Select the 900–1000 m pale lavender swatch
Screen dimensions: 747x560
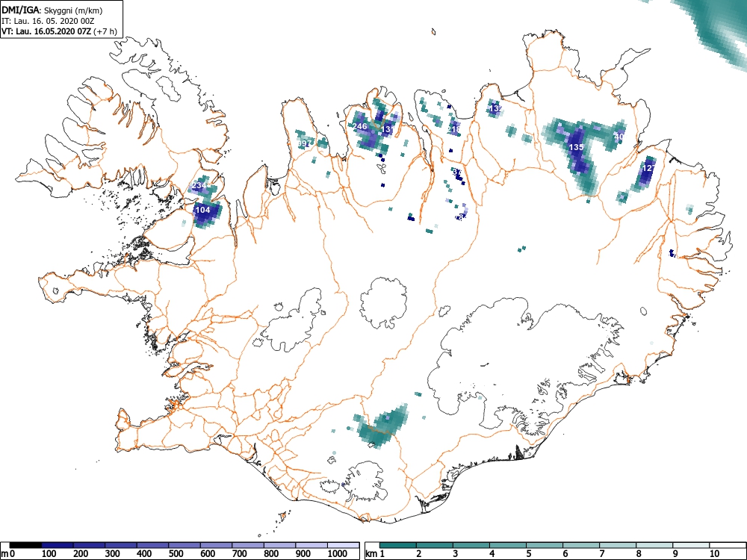point(311,545)
